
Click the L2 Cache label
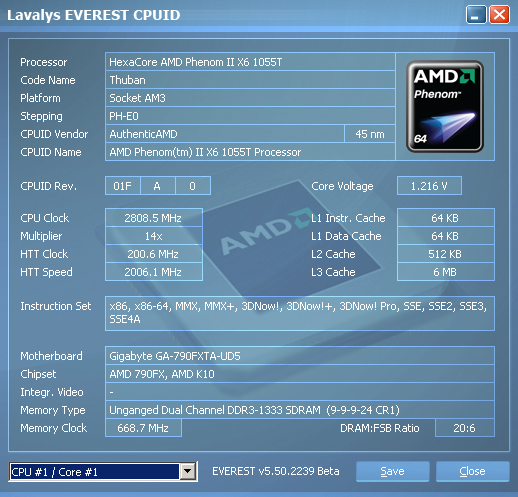(333, 254)
